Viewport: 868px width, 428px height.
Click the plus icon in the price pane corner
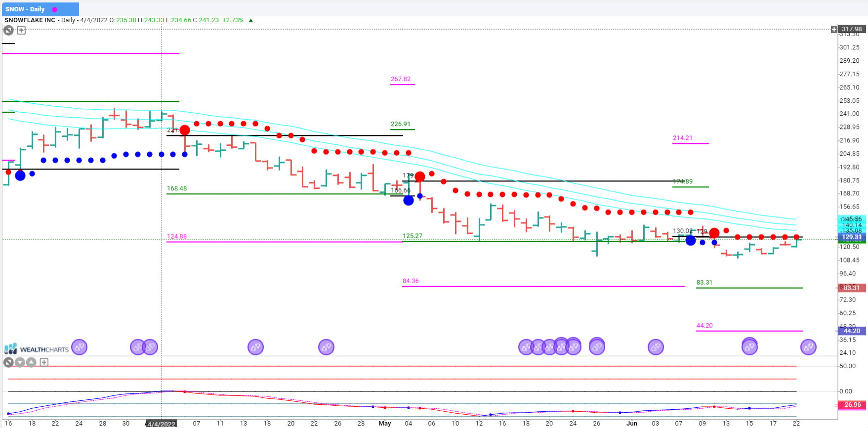click(x=21, y=30)
